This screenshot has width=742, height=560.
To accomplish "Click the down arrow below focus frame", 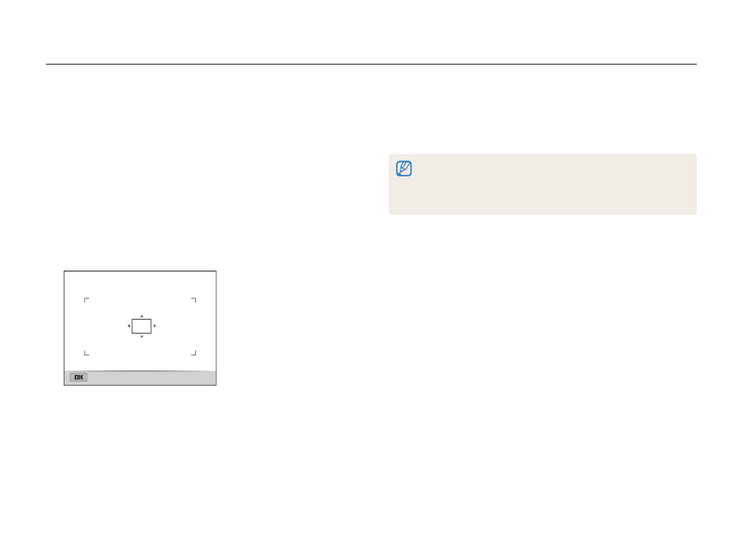I will point(142,337).
